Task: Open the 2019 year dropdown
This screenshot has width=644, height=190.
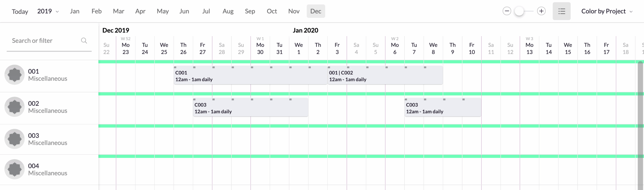Action: 48,11
